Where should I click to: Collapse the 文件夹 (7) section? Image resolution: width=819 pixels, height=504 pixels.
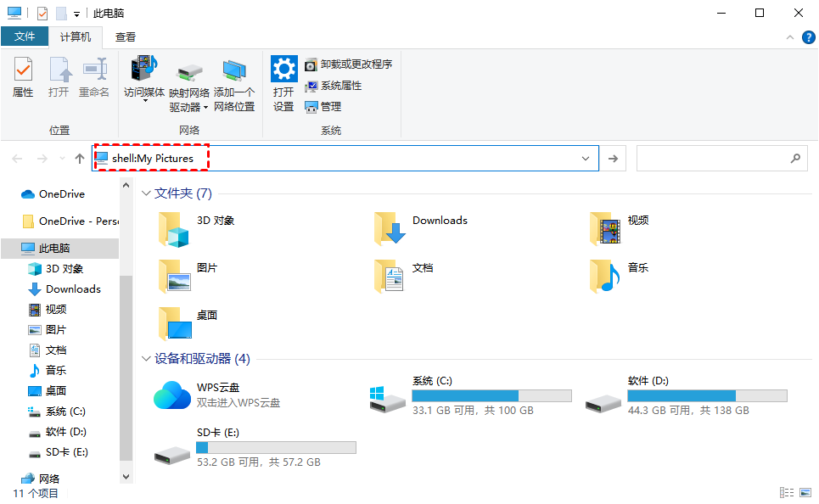146,193
